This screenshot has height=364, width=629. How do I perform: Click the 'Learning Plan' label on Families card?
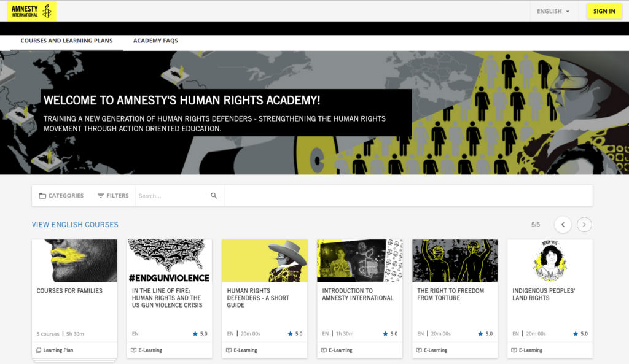[x=58, y=350]
